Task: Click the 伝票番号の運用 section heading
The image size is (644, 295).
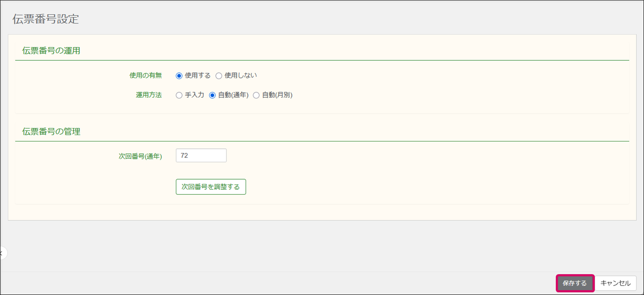Action: 51,51
